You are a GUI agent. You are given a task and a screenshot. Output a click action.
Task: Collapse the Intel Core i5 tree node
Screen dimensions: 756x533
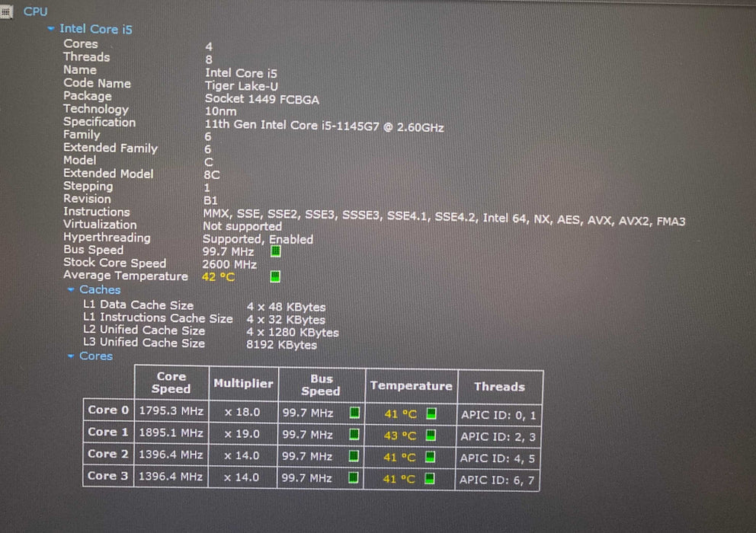coord(50,29)
